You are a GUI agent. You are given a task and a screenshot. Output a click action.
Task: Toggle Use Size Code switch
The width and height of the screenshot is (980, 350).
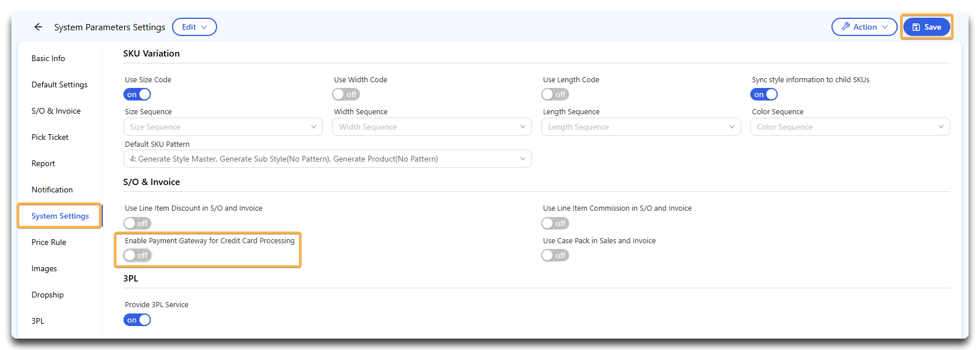137,94
